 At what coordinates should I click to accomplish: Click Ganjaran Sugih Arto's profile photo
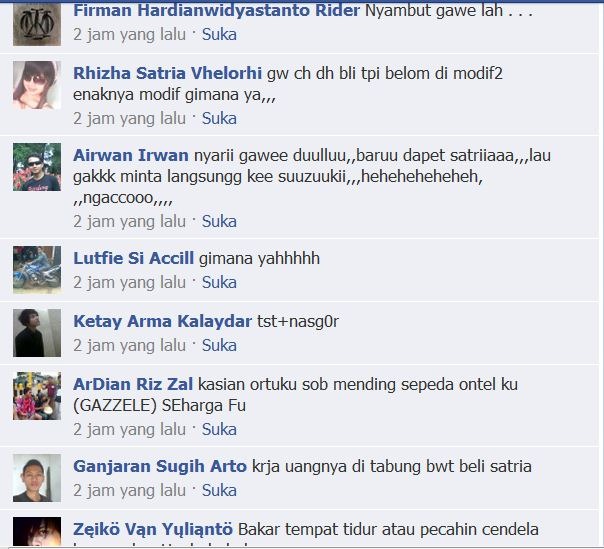click(x=37, y=478)
